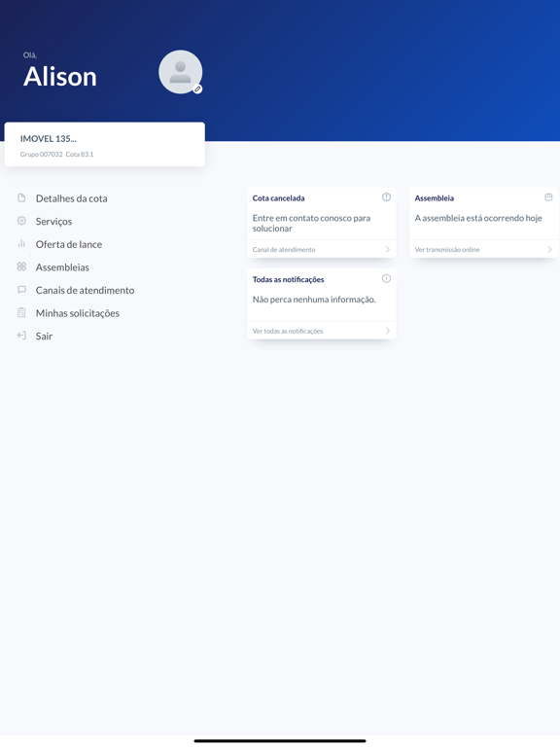This screenshot has height=747, width=560.
Task: Edit profile photo via pencil icon
Action: [197, 89]
